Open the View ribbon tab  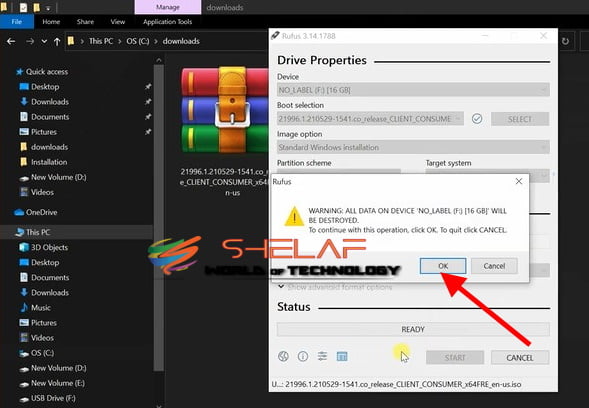(118, 22)
